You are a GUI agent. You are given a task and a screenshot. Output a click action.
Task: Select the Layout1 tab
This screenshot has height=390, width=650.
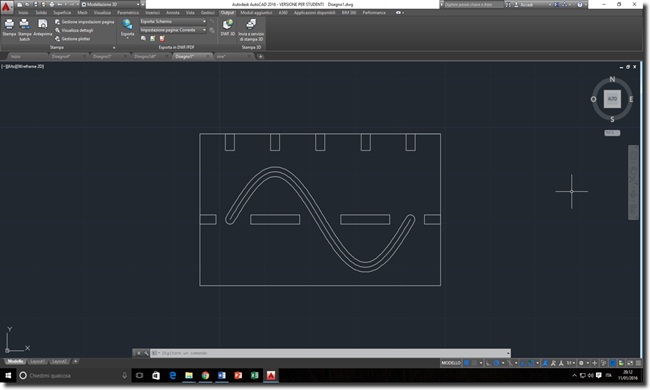tap(37, 361)
